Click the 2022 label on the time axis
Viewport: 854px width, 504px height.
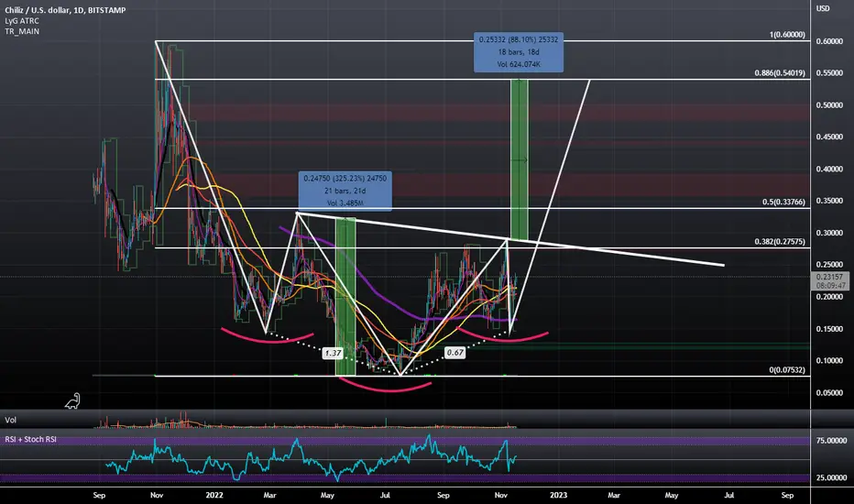[214, 495]
